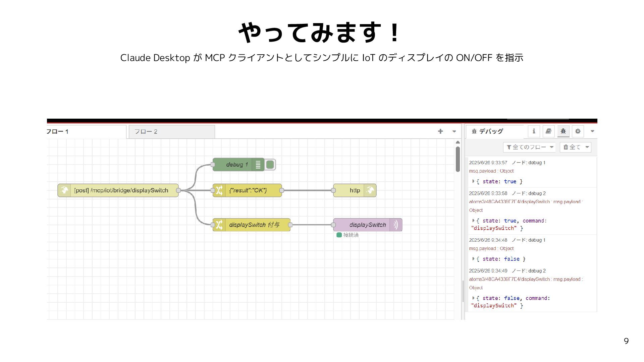The height and width of the screenshot is (362, 644).
Task: Open the configuration nodes gear icon
Action: coord(578,131)
